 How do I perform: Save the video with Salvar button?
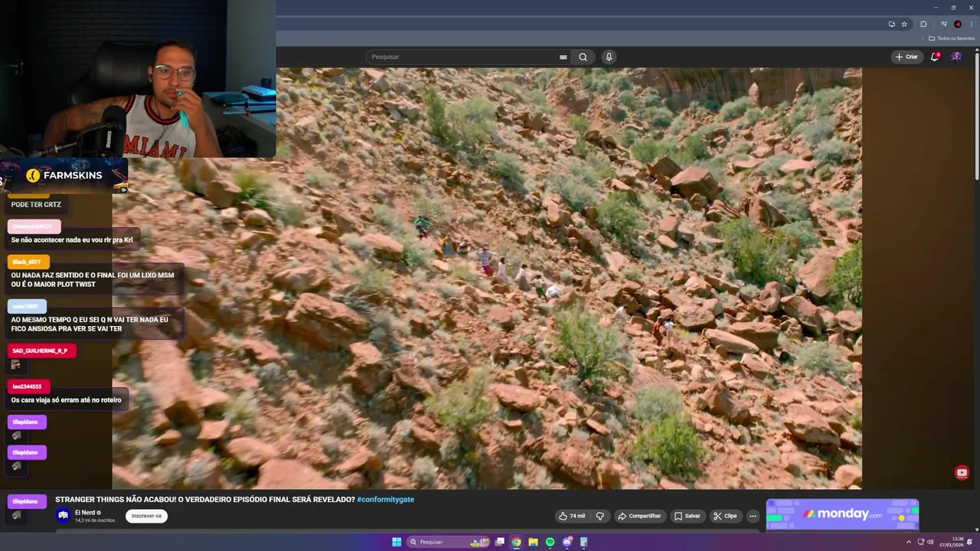[x=687, y=516]
